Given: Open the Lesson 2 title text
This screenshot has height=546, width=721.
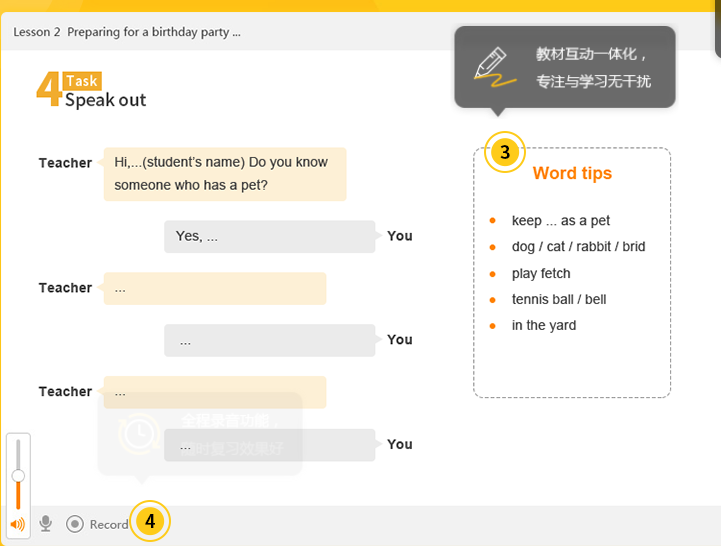Looking at the screenshot, I should 127,32.
